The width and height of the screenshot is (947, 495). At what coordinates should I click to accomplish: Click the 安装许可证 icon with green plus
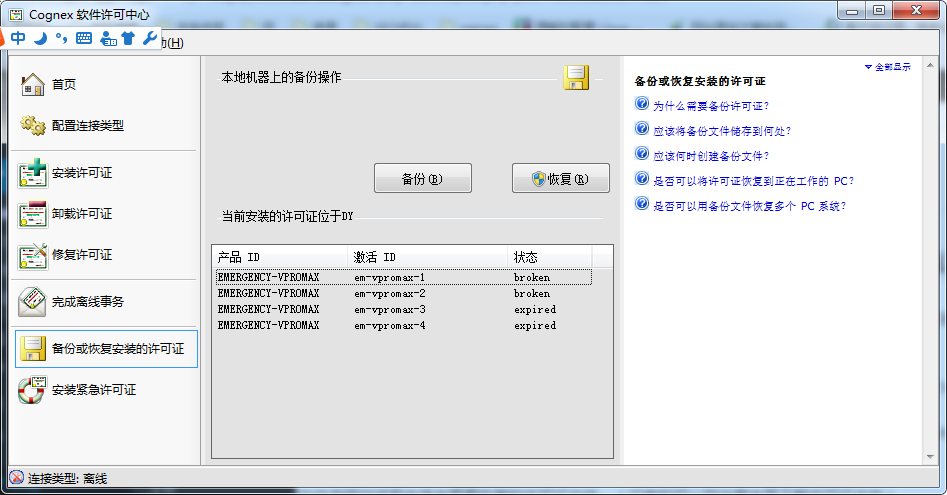pos(33,173)
